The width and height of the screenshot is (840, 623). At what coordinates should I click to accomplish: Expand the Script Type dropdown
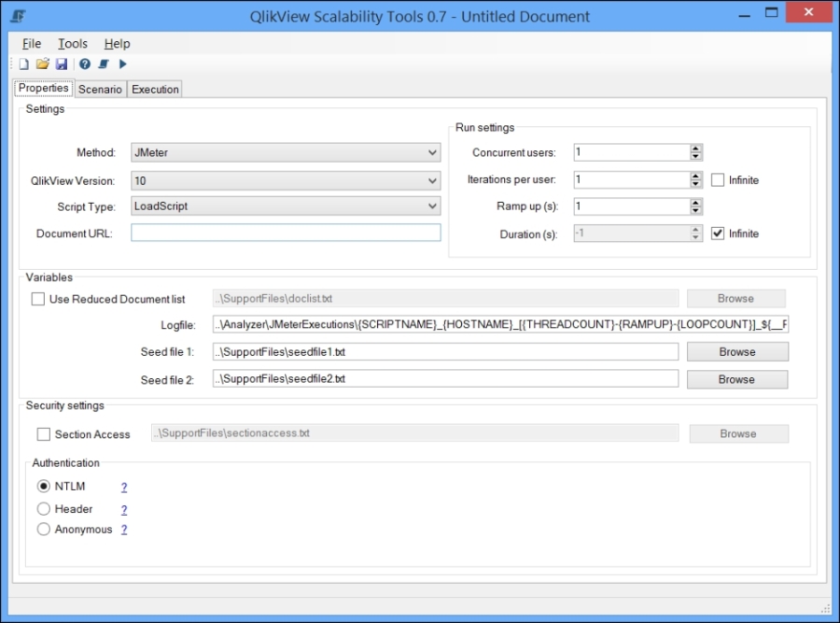(286, 206)
